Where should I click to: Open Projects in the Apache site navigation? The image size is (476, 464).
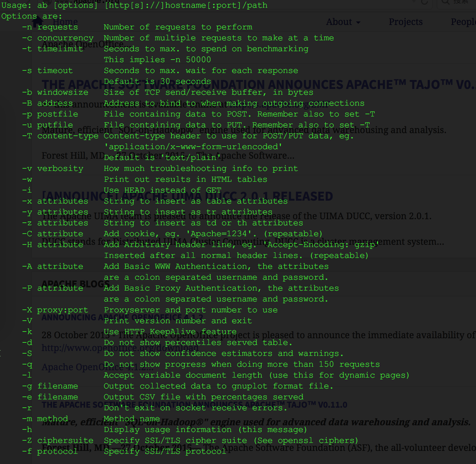pyautogui.click(x=406, y=22)
